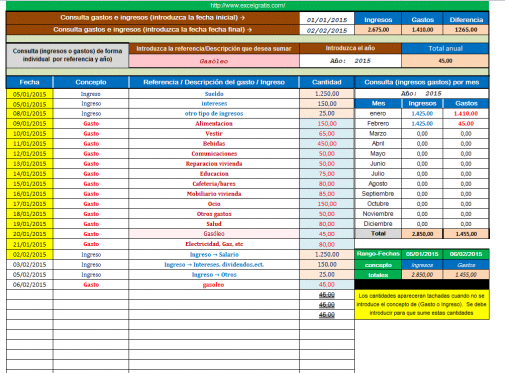Select the Rango-Fechas start date 05/01/2015

click(422, 254)
